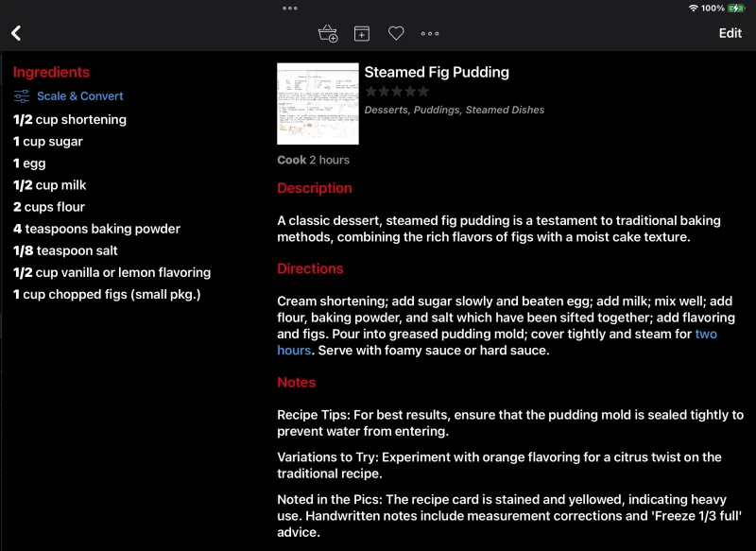
Task: Tap the 'two hours' steam timer link
Action: (x=708, y=333)
